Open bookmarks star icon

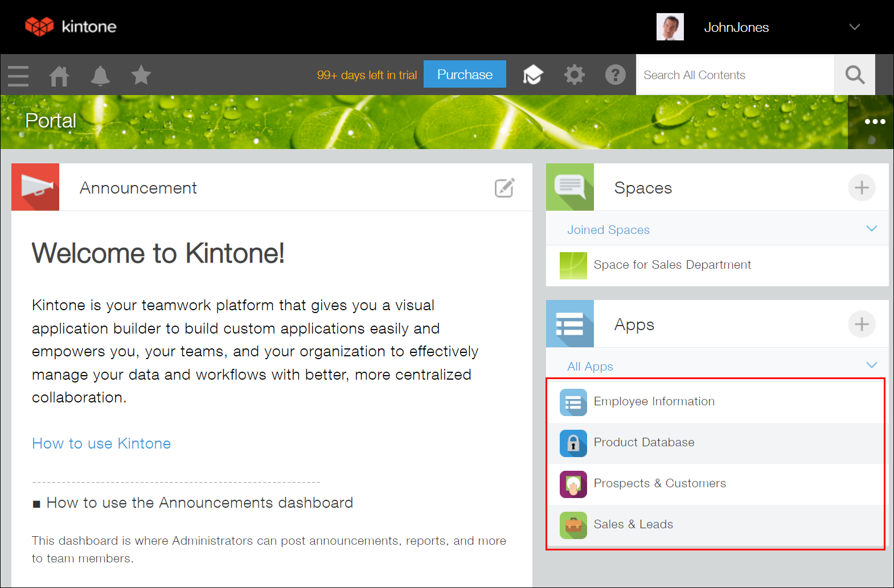click(x=141, y=75)
